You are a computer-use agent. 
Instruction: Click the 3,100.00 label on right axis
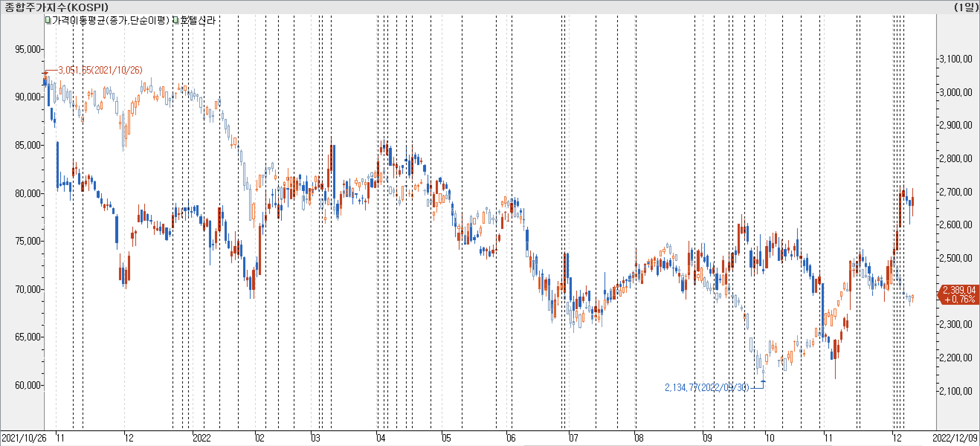(x=956, y=59)
